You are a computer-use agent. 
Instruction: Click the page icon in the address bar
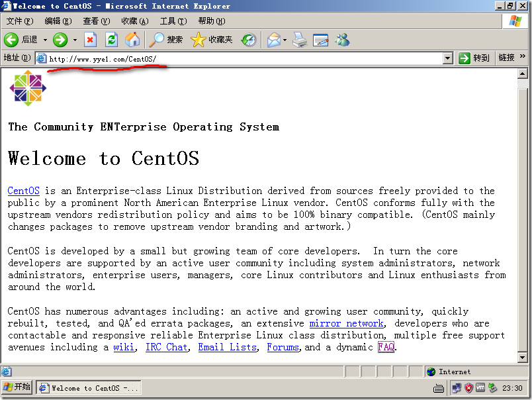point(42,58)
